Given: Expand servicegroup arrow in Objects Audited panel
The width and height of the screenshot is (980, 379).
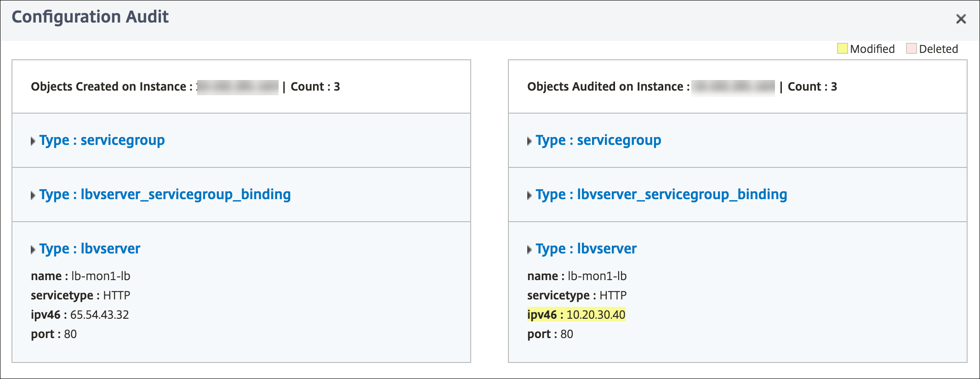Looking at the screenshot, I should (x=529, y=141).
